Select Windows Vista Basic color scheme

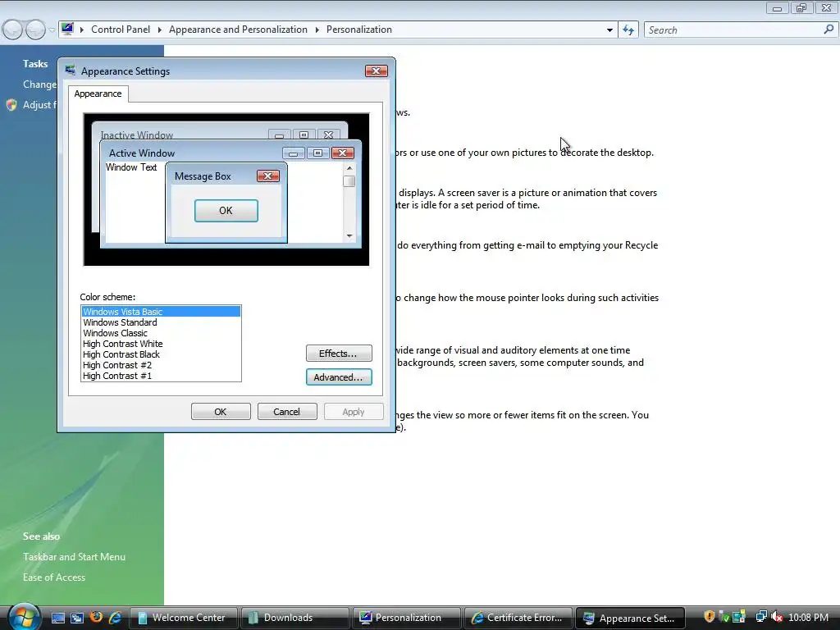coord(161,311)
